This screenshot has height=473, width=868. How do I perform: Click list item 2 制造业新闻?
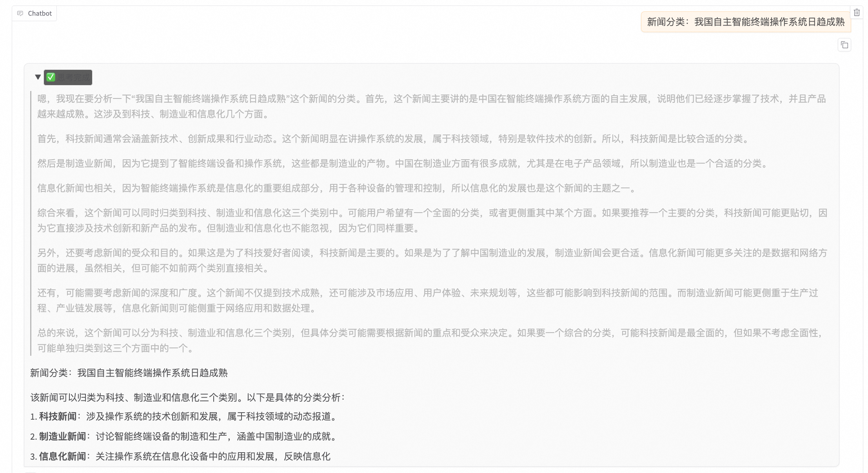184,437
